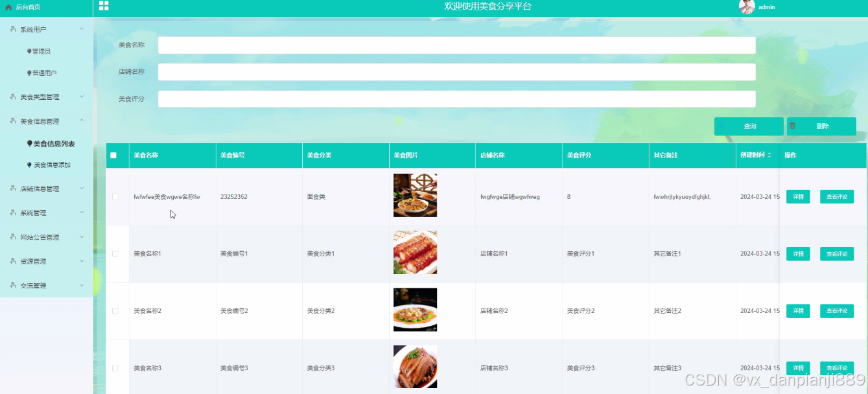Image resolution: width=868 pixels, height=394 pixels.
Task: Expand the 网站公告管理 chevron
Action: pos(82,237)
